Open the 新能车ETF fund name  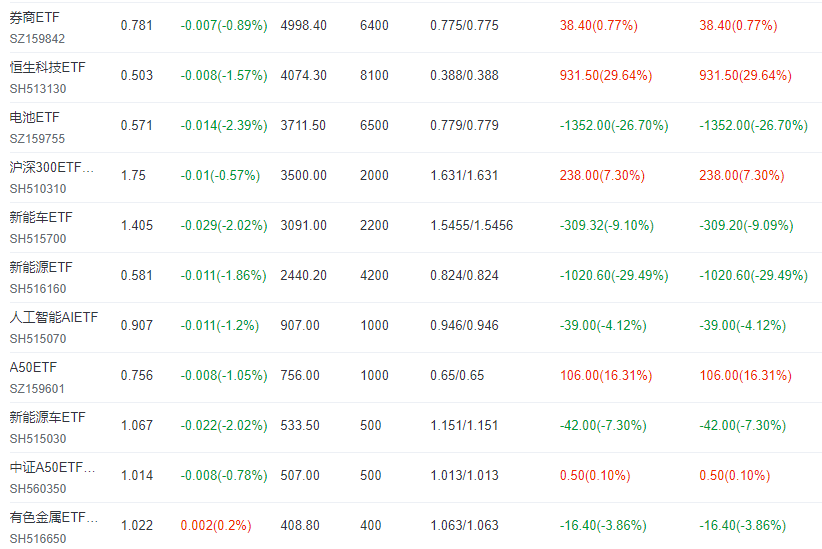click(41, 218)
